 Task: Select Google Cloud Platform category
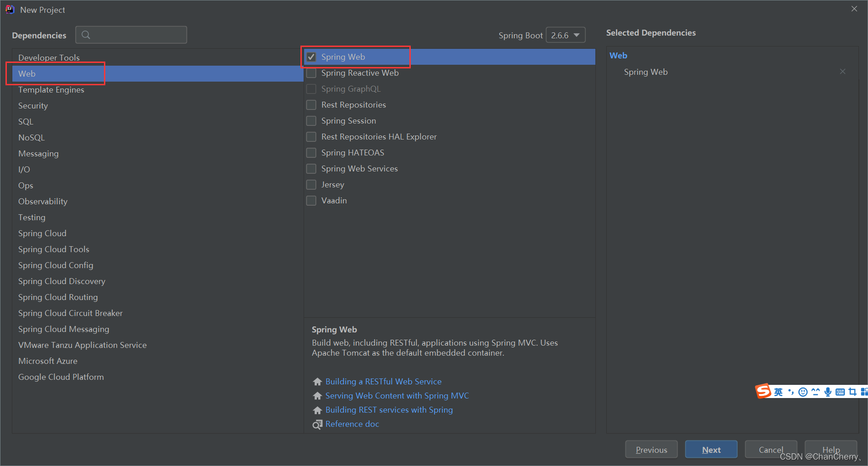pos(158,377)
